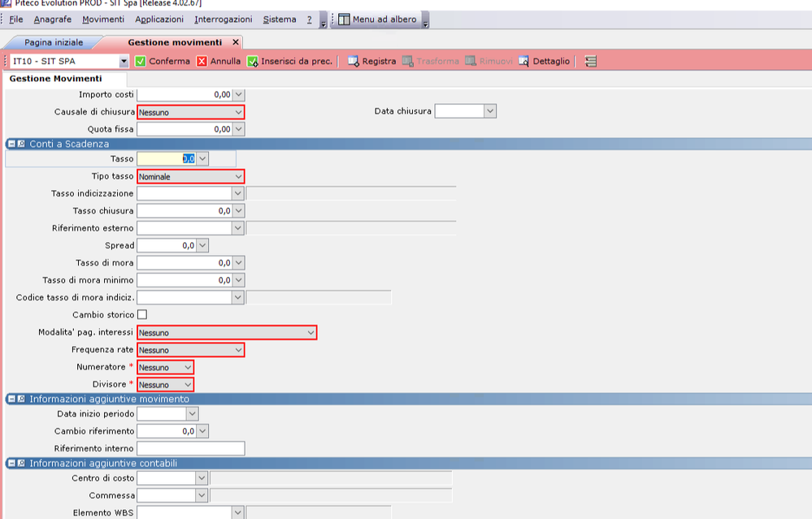Click the menu bar overflow arrow
Image resolution: width=812 pixels, height=519 pixels.
pos(323,20)
